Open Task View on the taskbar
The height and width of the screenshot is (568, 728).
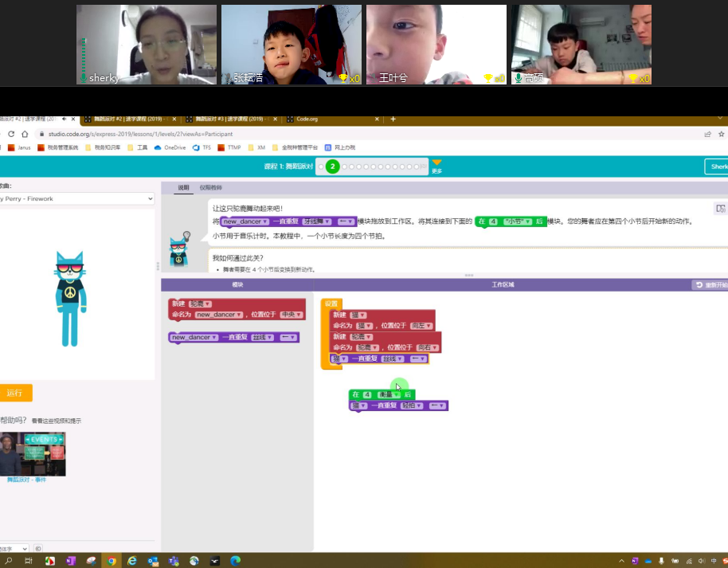[x=29, y=561]
